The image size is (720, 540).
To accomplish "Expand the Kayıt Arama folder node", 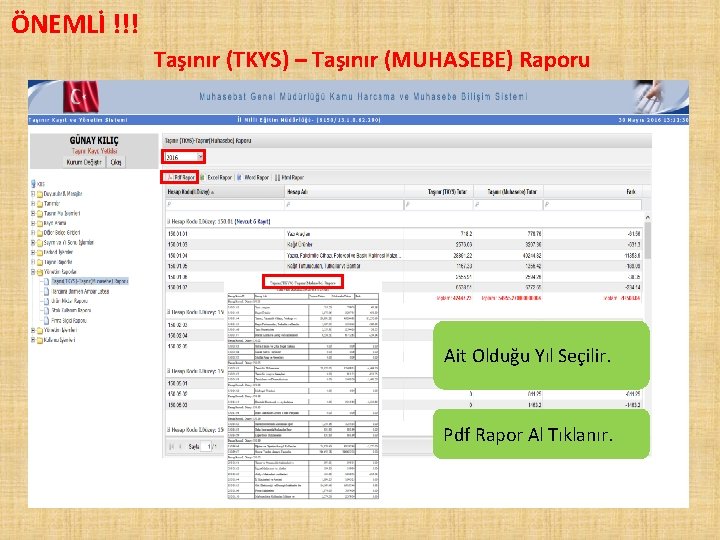I will [33, 223].
